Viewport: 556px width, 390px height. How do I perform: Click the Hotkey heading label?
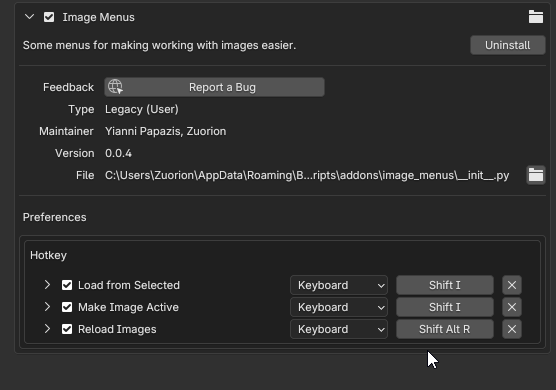[x=49, y=255]
